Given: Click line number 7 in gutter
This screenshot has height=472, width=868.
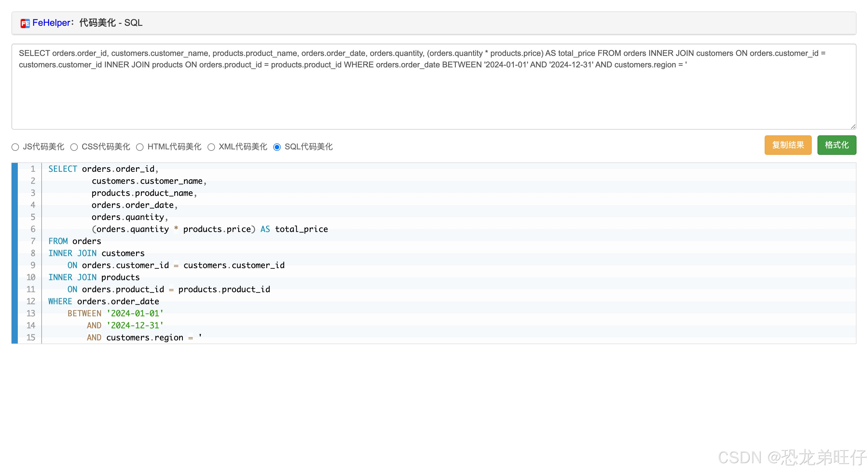Looking at the screenshot, I should click(x=33, y=241).
